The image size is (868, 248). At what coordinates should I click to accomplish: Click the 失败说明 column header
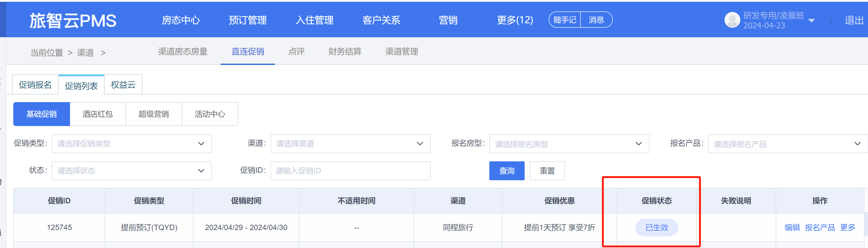click(736, 201)
